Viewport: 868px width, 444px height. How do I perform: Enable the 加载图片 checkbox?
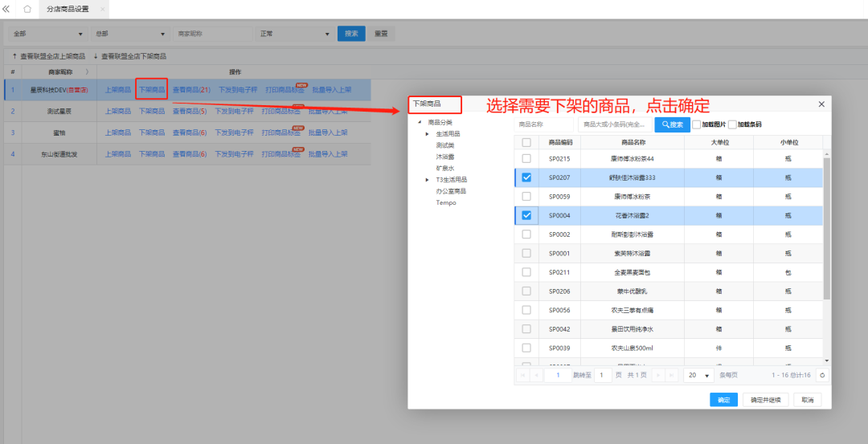pyautogui.click(x=697, y=124)
